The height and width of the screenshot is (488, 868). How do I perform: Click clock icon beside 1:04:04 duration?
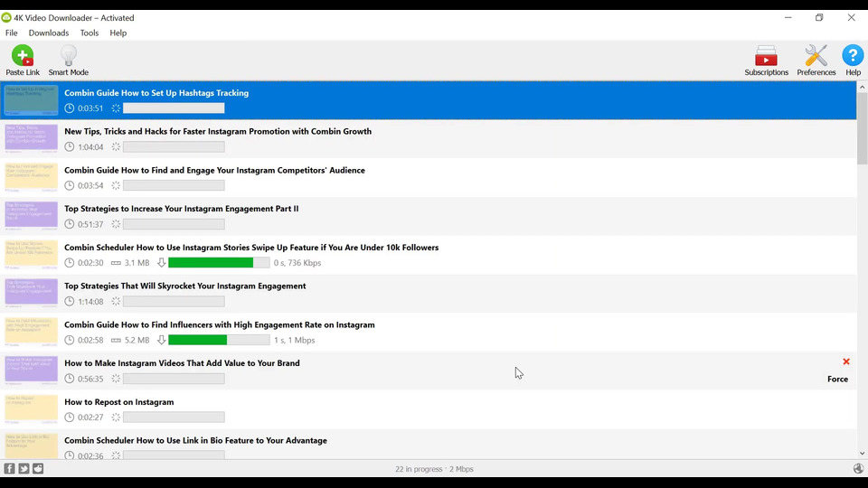[70, 146]
